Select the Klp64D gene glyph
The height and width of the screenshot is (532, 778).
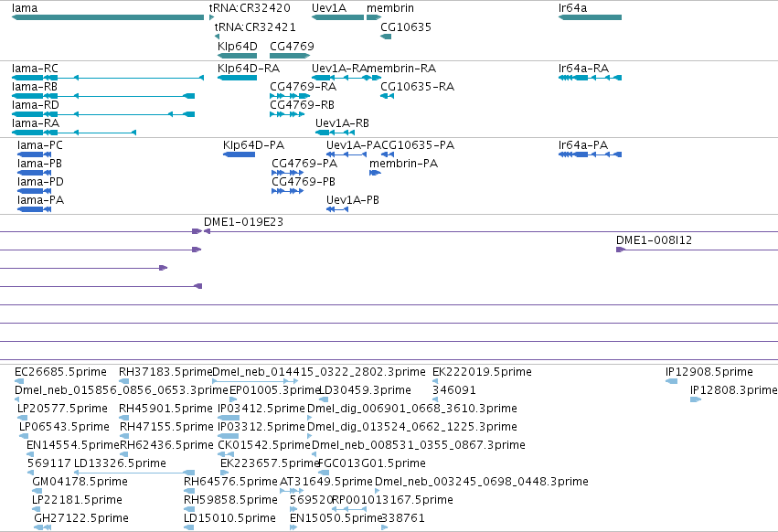click(x=237, y=56)
